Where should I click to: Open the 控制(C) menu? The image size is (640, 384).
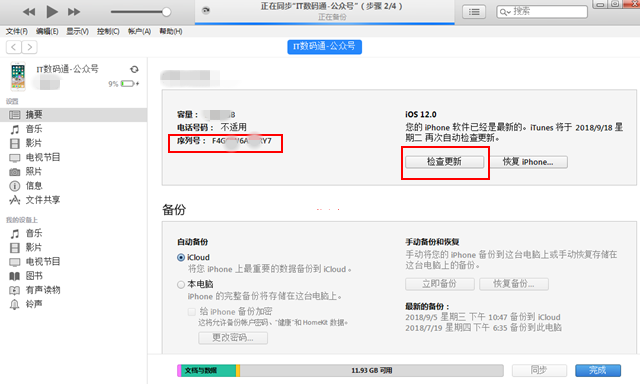coord(108,31)
